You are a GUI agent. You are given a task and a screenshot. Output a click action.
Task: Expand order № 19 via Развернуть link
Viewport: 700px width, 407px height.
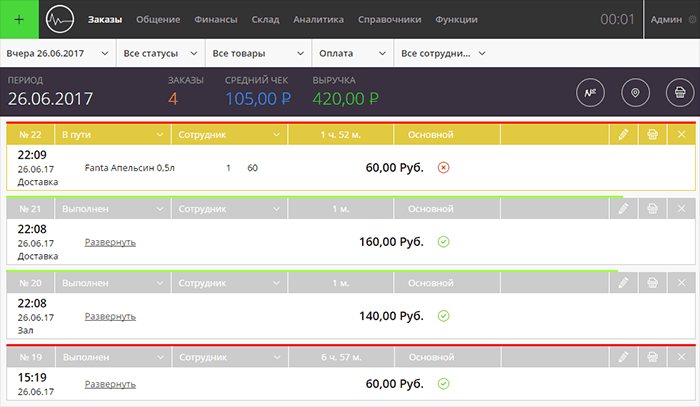pos(110,384)
